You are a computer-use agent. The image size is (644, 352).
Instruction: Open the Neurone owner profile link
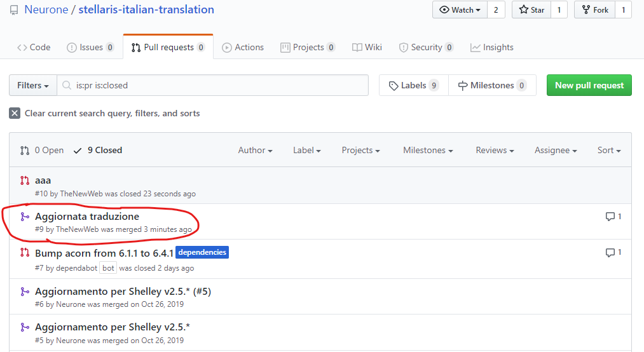pyautogui.click(x=46, y=10)
